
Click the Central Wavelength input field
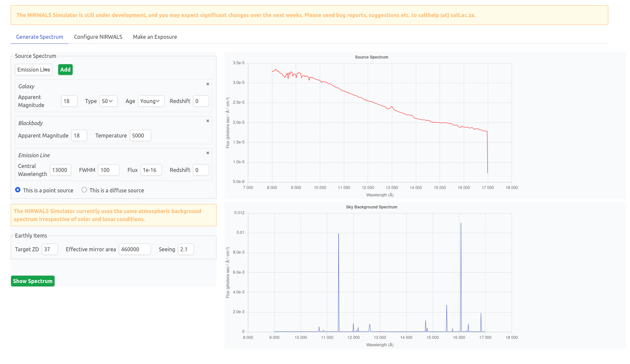coord(60,170)
